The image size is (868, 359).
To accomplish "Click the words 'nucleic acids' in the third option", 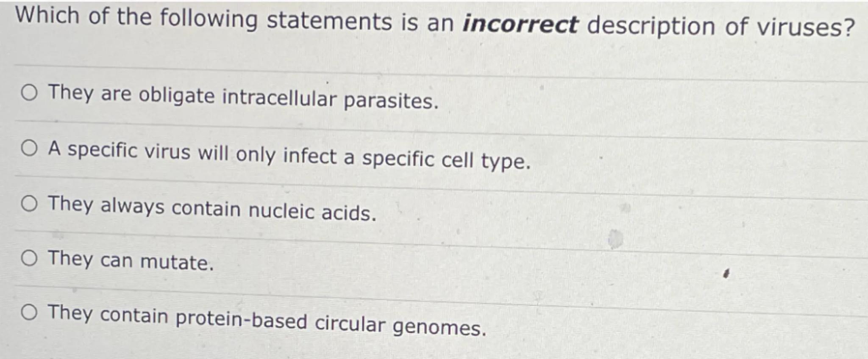I will tap(312, 211).
